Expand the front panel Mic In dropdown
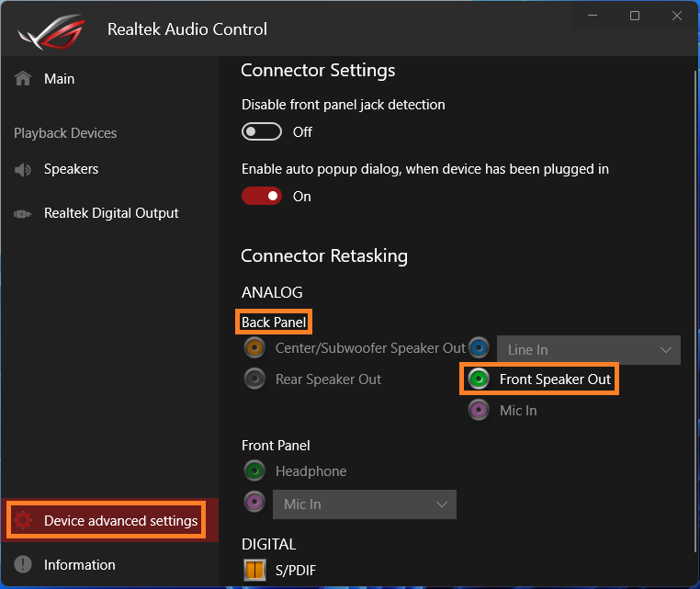700x589 pixels. coord(365,504)
